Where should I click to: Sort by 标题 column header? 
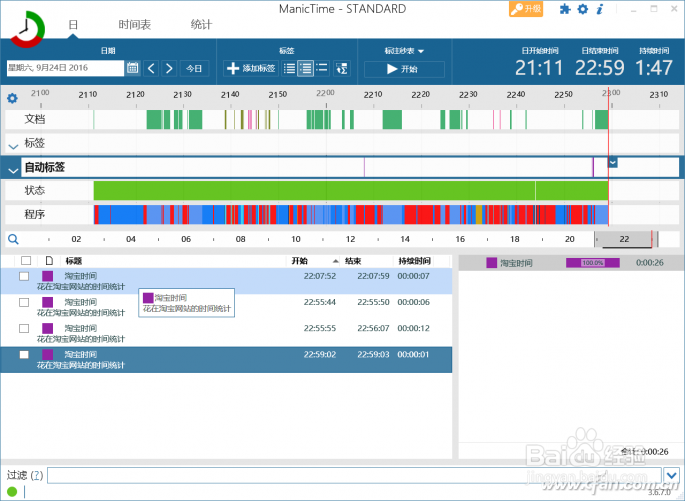point(74,261)
